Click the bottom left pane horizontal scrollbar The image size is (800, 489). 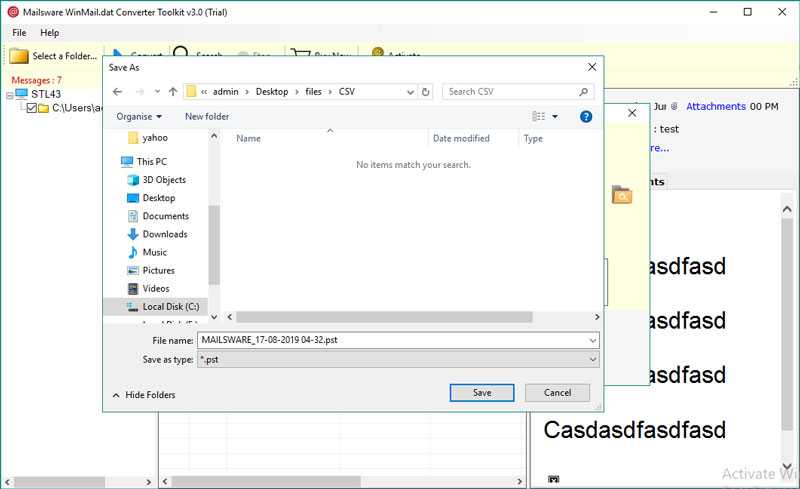(x=59, y=482)
